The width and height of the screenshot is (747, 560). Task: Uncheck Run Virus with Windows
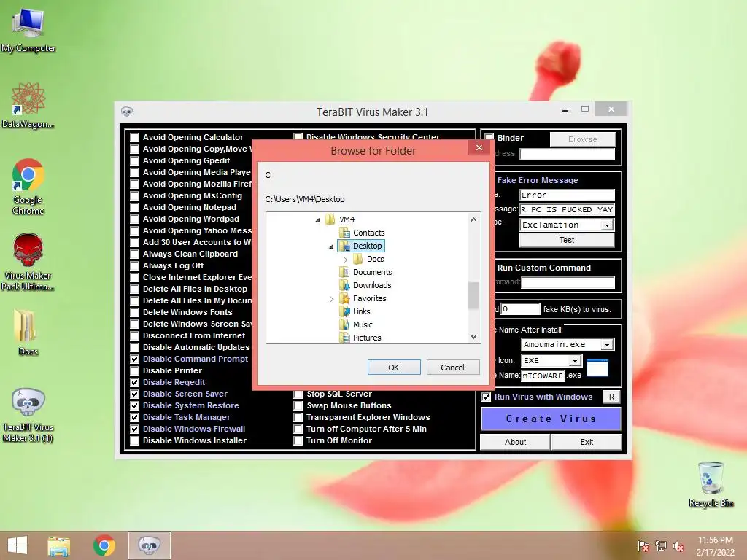click(x=487, y=397)
